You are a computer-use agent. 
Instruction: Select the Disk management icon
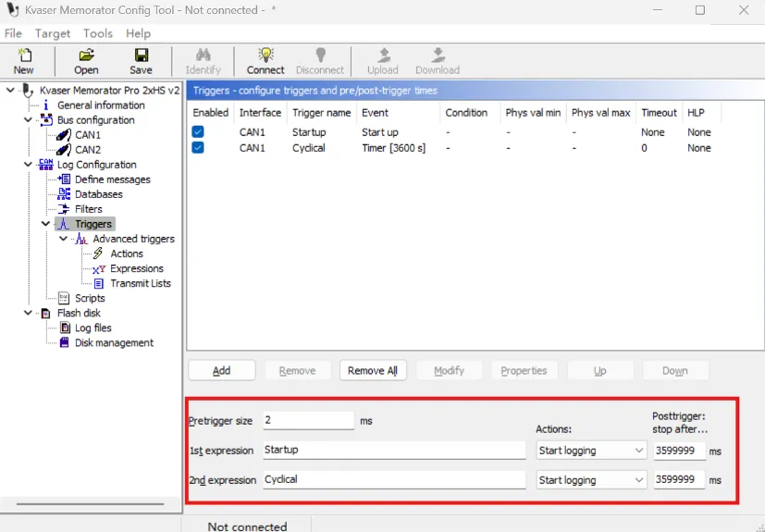[65, 342]
